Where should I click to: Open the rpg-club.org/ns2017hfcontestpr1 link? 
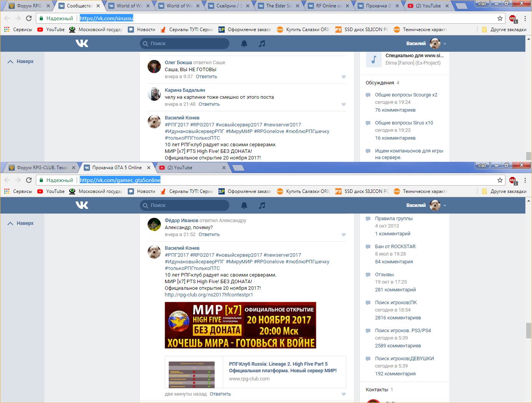pyautogui.click(x=209, y=295)
